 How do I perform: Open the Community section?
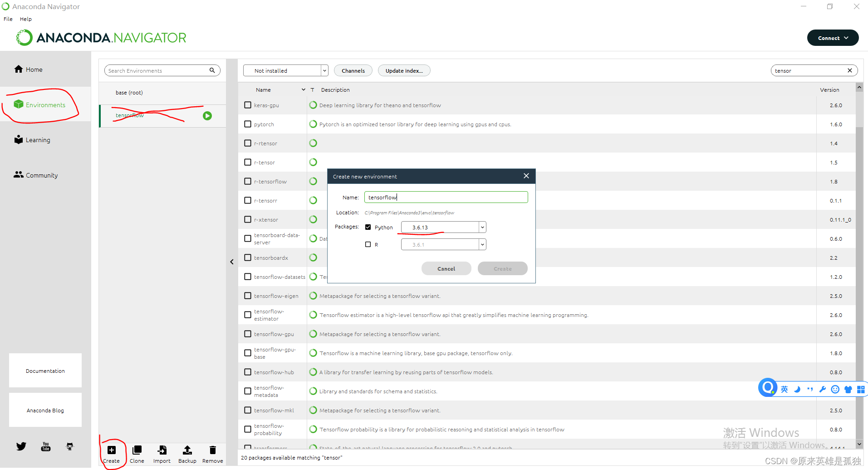point(36,175)
